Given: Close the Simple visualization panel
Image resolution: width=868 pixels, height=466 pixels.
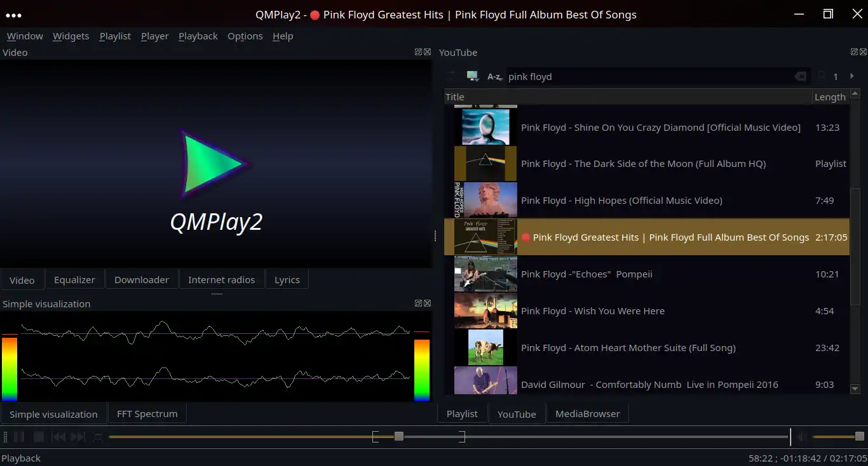Looking at the screenshot, I should pos(427,303).
